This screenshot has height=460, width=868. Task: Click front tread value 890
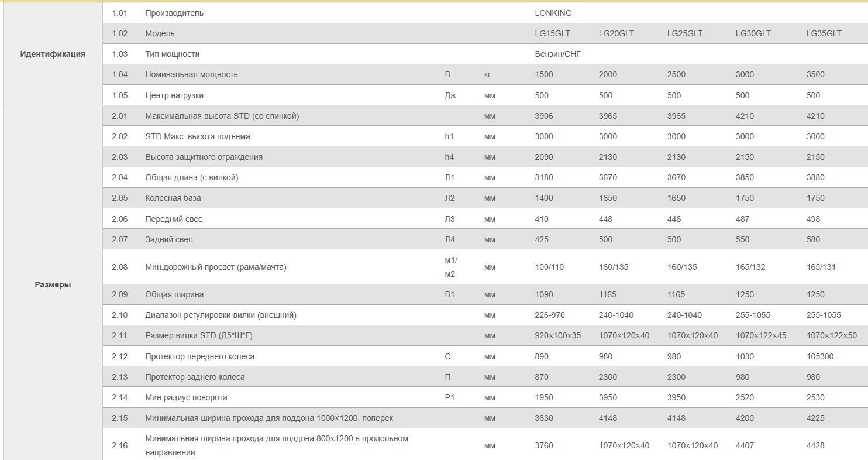pyautogui.click(x=542, y=356)
